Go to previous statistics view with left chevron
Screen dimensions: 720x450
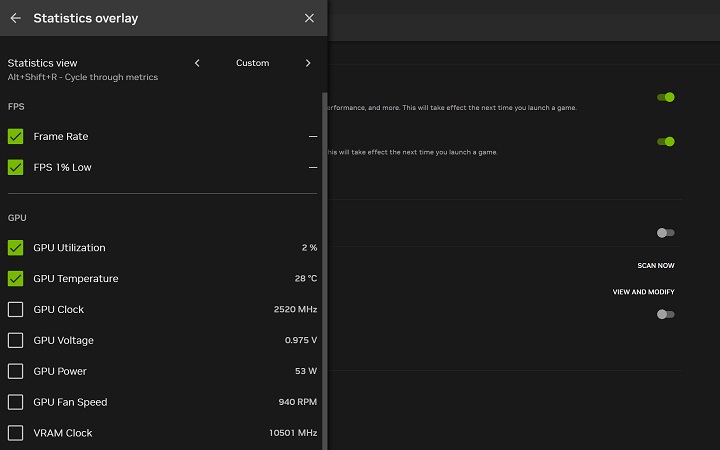pos(197,63)
